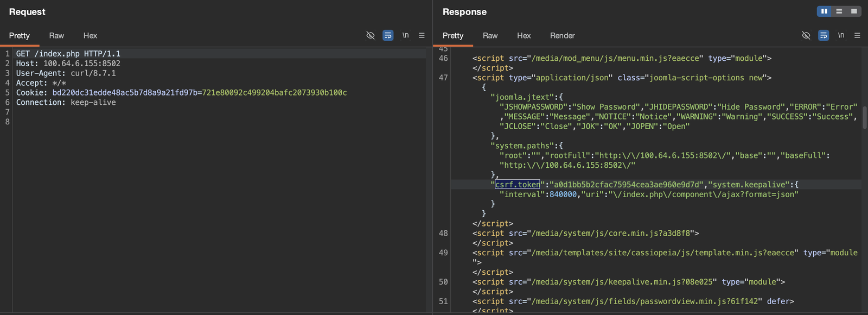Click the Response vertical scrollbar thumb
The image size is (868, 315).
tap(865, 117)
